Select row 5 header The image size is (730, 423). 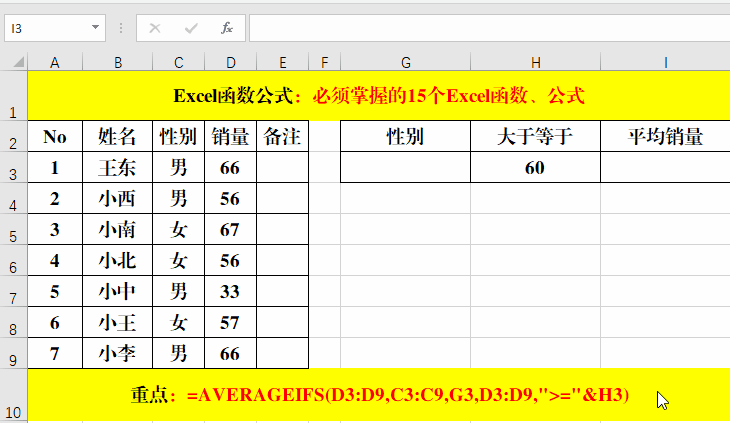coord(14,229)
